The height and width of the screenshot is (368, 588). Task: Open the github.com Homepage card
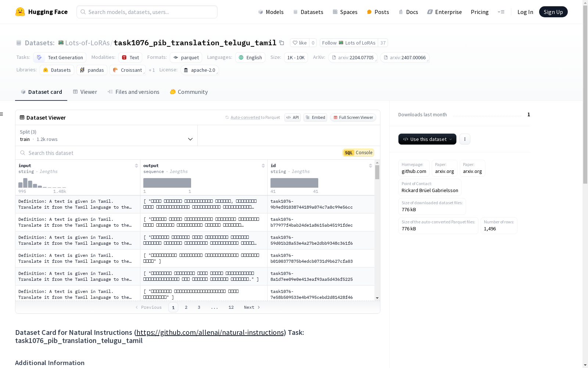click(x=414, y=168)
